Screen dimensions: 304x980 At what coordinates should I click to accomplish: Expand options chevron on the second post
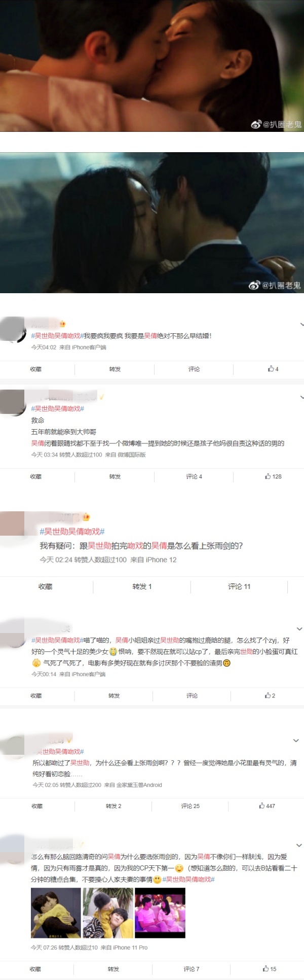(302, 397)
